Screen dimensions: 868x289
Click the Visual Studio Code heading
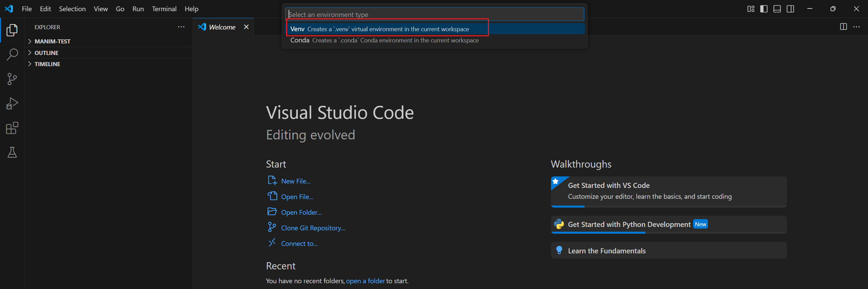[x=340, y=113]
